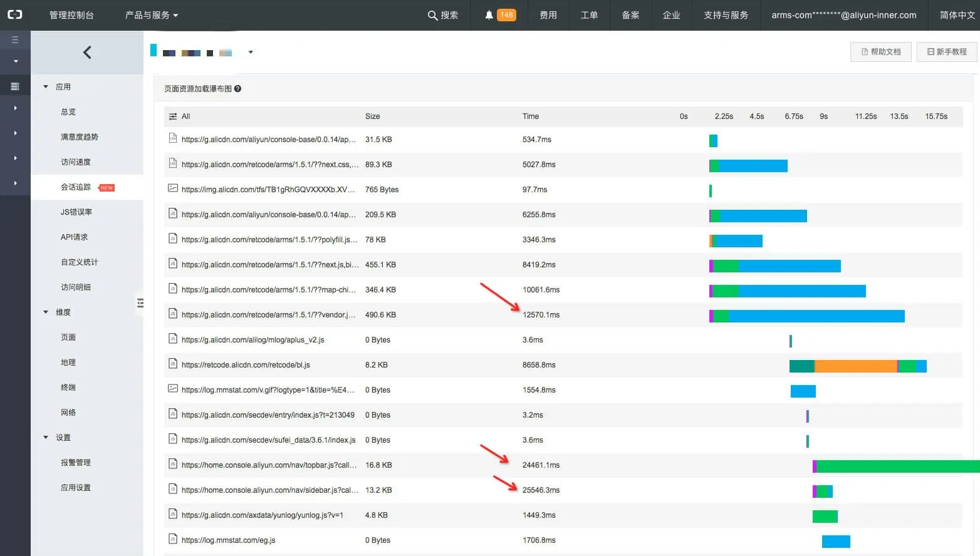Image resolution: width=980 pixels, height=556 pixels.
Task: Click file icon of map-chi resource row
Action: coord(173,289)
